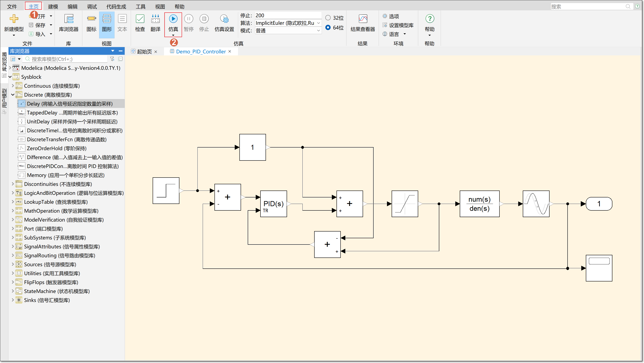Screen dimensions: 644x363
Task: Switch to 图标 icon view
Action: coord(91,19)
